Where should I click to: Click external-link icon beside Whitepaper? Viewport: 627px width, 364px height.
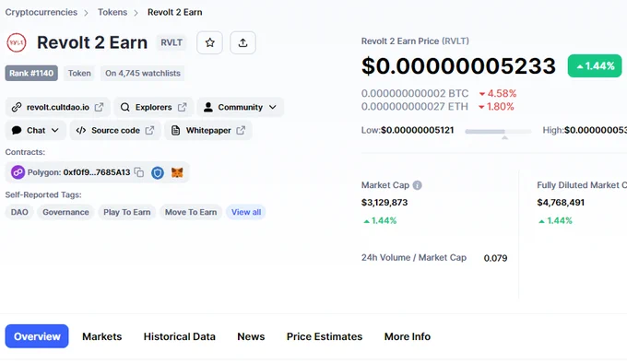click(x=241, y=130)
